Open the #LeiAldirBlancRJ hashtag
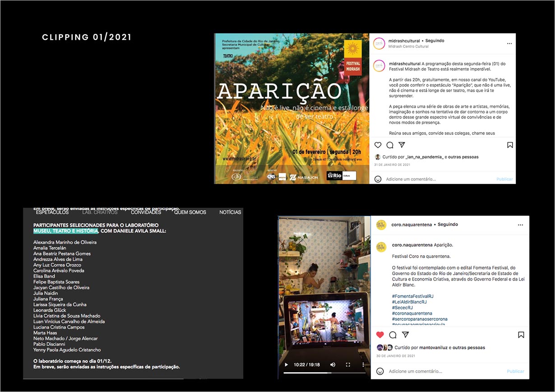The width and height of the screenshot is (555, 392). tap(409, 302)
